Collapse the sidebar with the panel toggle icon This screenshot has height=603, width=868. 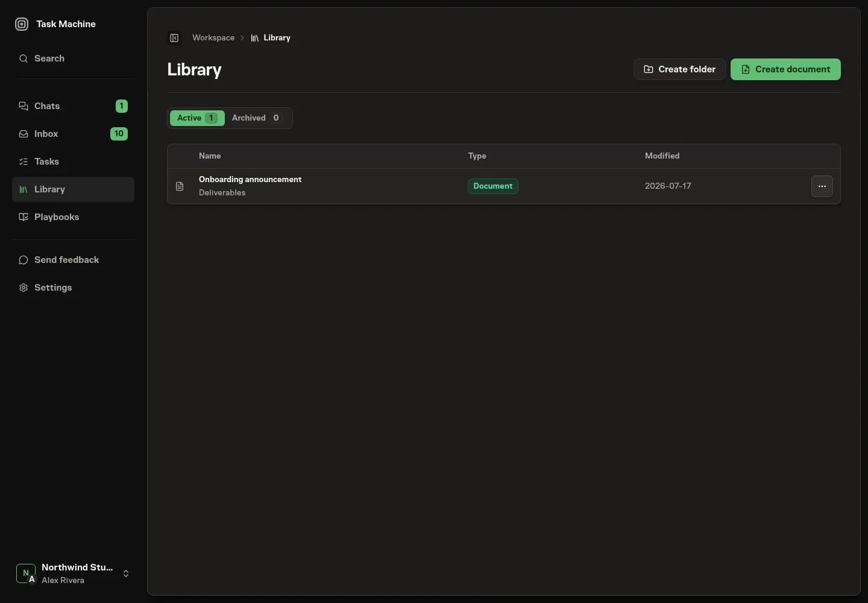point(174,38)
